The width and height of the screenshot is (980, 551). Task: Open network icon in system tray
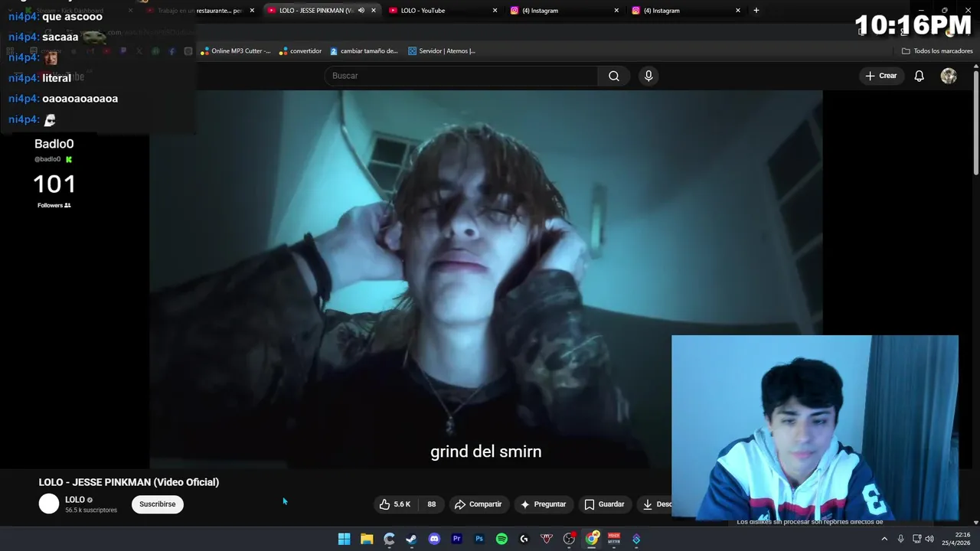916,539
